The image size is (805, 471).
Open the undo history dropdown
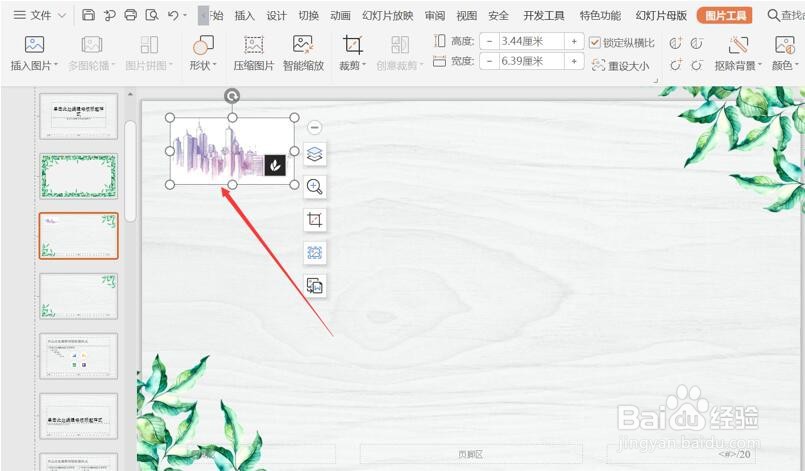185,15
